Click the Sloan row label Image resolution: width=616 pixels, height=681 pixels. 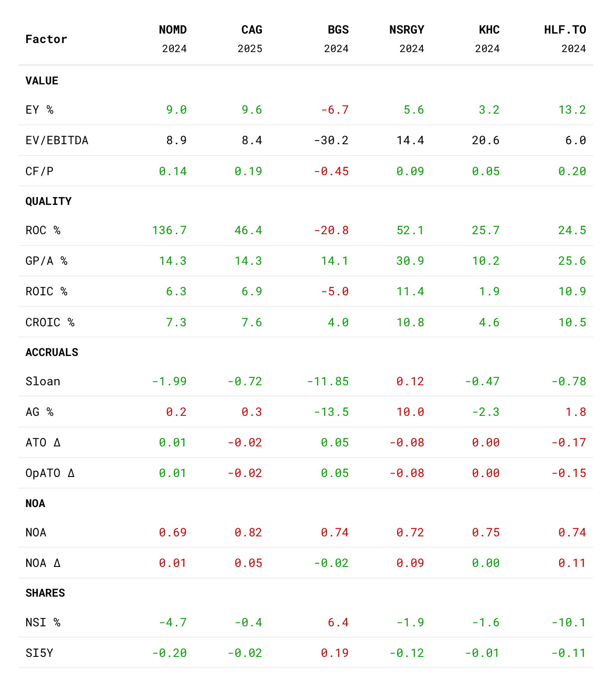tap(43, 381)
